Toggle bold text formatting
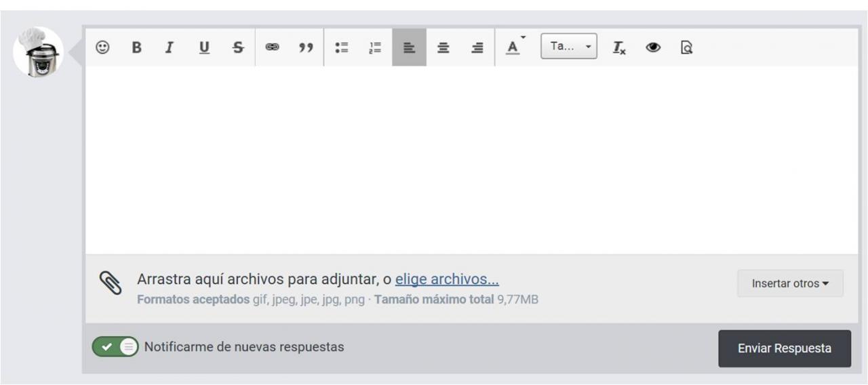The image size is (868, 385). pos(136,47)
